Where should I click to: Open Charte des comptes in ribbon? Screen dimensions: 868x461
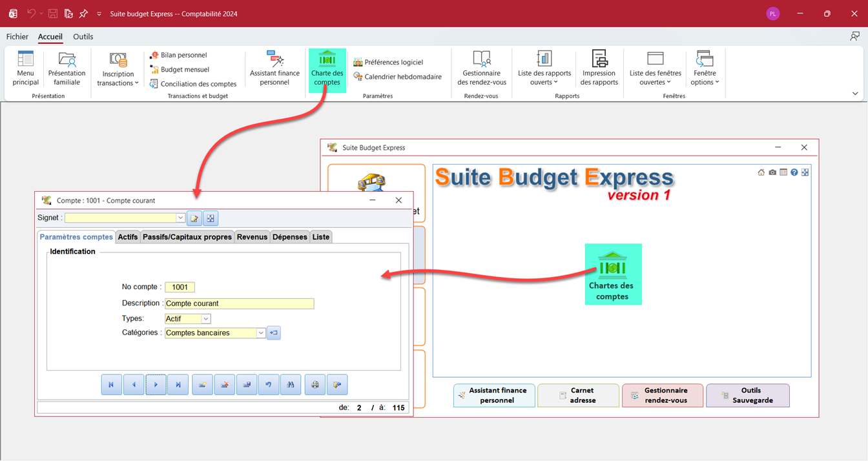[327, 70]
